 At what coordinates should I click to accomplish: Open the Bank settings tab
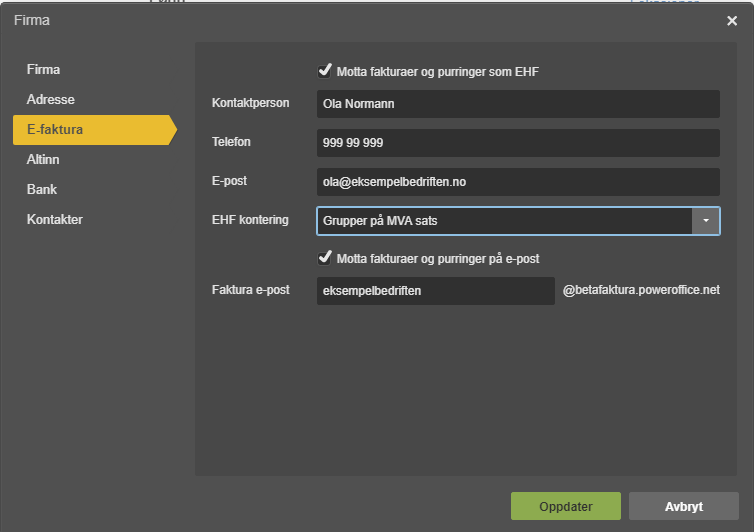tap(42, 189)
